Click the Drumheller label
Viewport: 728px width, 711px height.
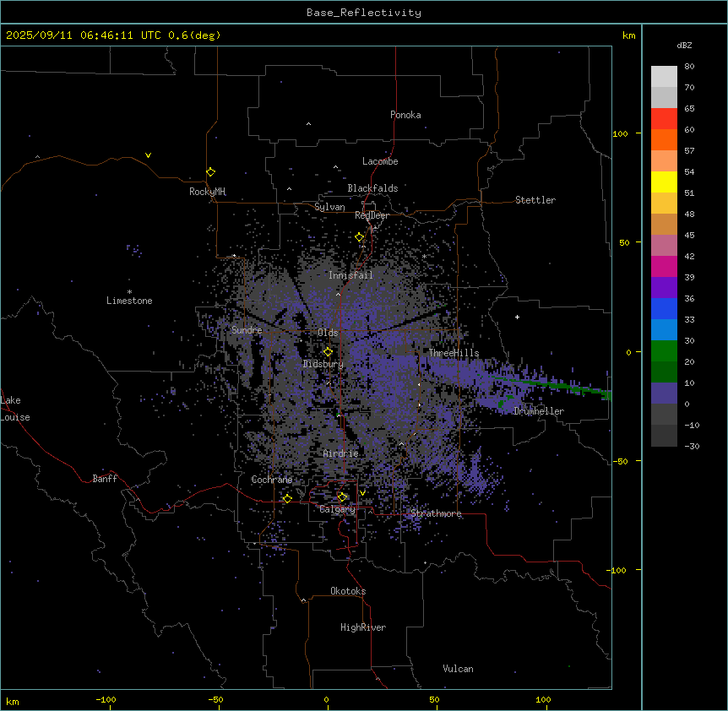539,411
